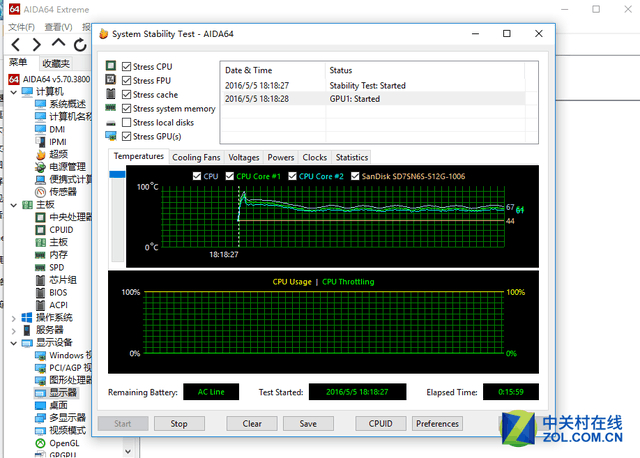
Task: Switch to the Powers tab
Action: click(x=281, y=158)
